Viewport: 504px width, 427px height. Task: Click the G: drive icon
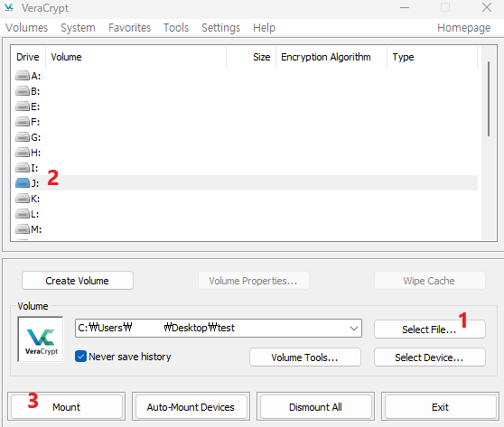23,137
